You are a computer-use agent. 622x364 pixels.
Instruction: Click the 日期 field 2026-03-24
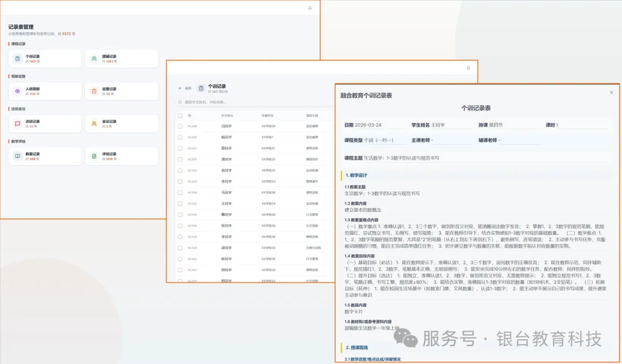(x=374, y=125)
